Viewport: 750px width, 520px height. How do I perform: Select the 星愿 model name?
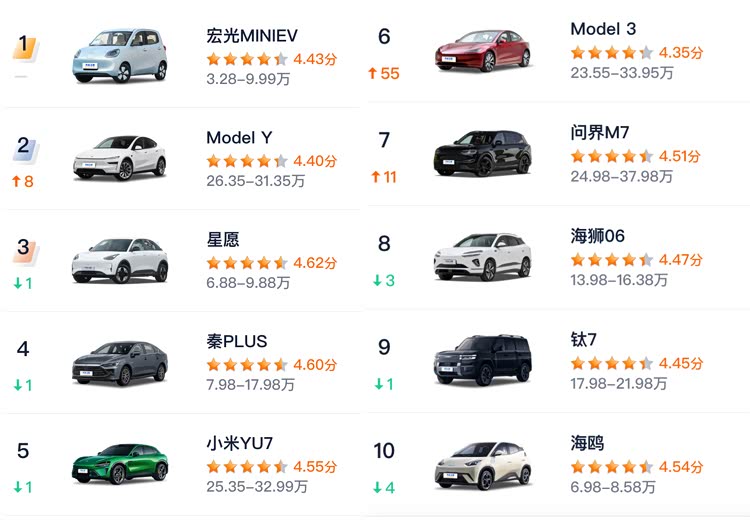223,240
